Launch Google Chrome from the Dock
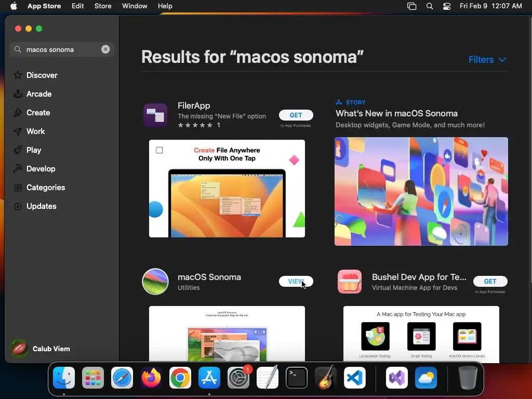 point(180,378)
